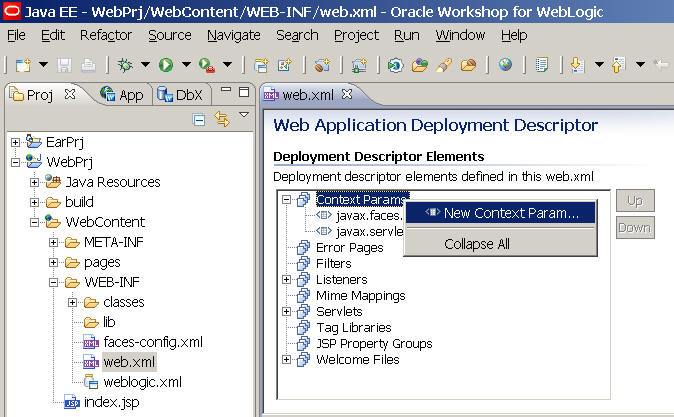This screenshot has height=417, width=674.
Task: Click the pencil/brush toolbar icon
Action: click(444, 65)
